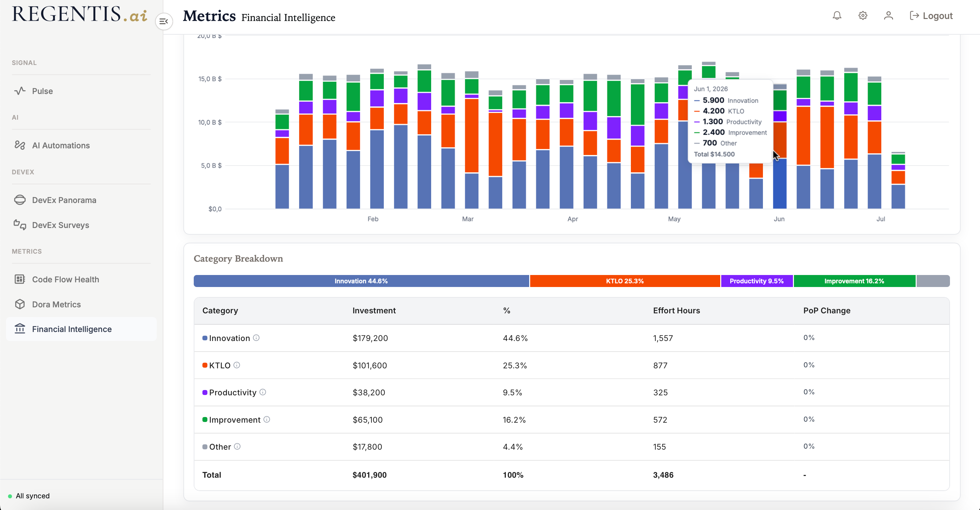Viewport: 980px width, 510px height.
Task: Select Financial Intelligence in sidebar
Action: pyautogui.click(x=81, y=329)
